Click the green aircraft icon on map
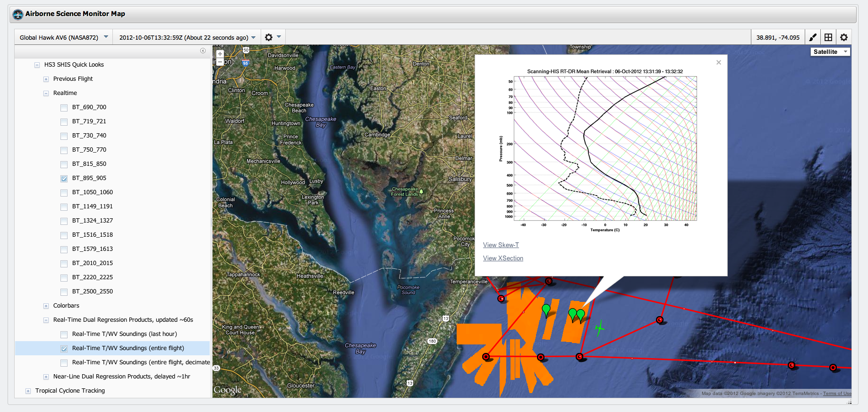Screen dimensions: 868x412 [x=599, y=327]
